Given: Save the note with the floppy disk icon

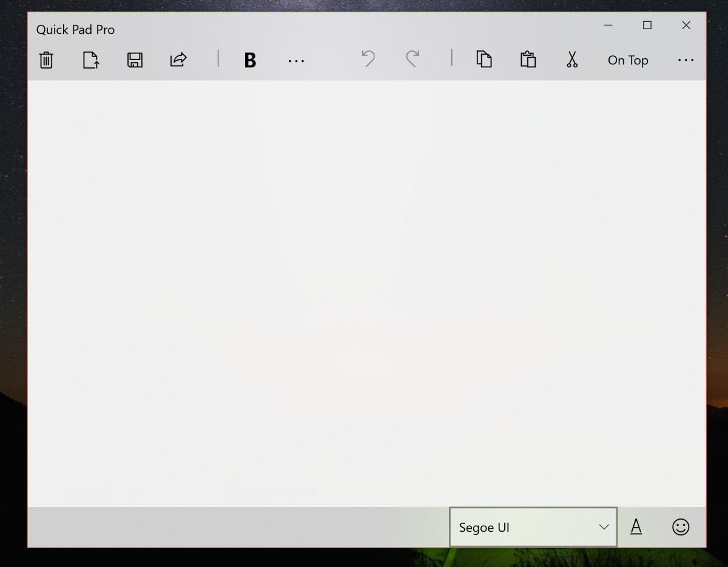Looking at the screenshot, I should [135, 60].
